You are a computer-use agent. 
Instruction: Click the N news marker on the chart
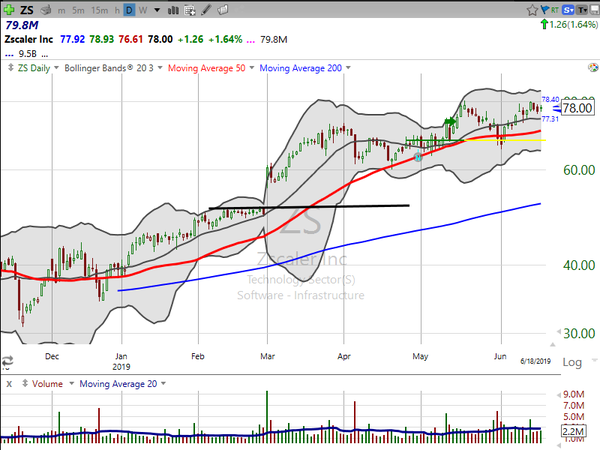point(418,157)
